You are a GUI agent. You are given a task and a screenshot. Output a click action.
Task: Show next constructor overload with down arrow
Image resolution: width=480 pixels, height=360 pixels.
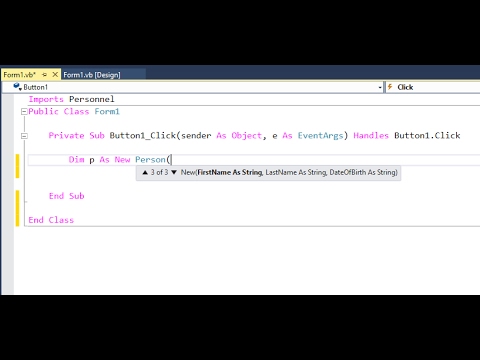click(174, 172)
